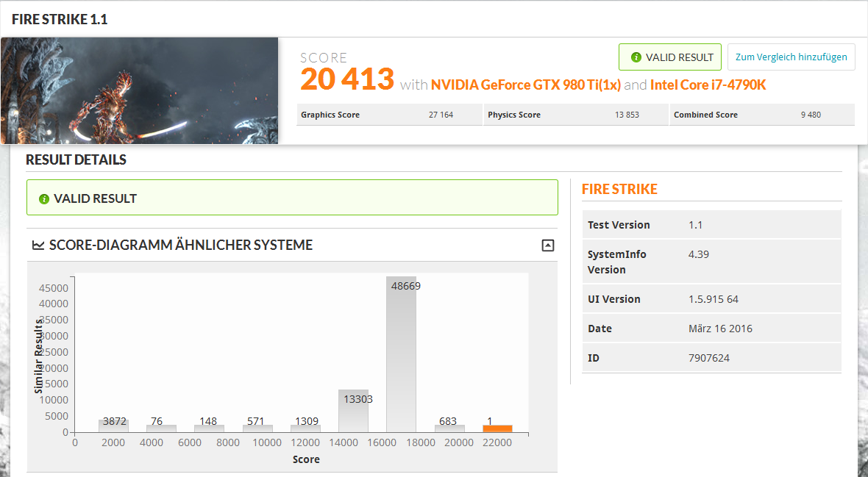The width and height of the screenshot is (868, 477).
Task: Click the orange bar labeled 1
Action: pos(497,428)
